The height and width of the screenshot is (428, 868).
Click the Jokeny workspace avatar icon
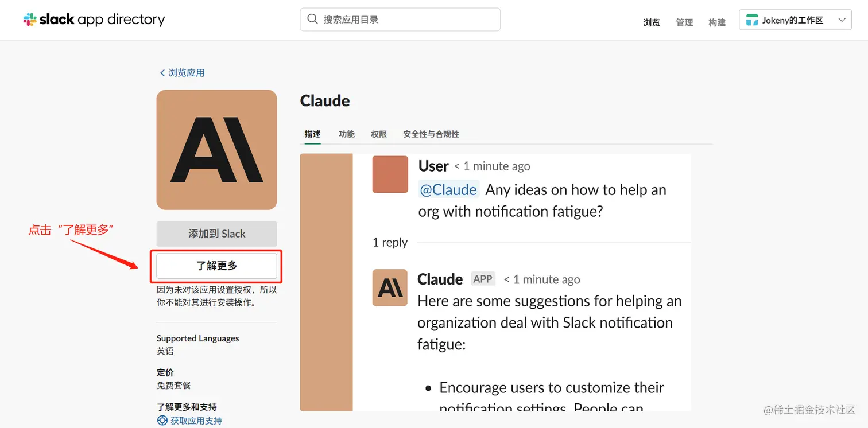(x=752, y=20)
